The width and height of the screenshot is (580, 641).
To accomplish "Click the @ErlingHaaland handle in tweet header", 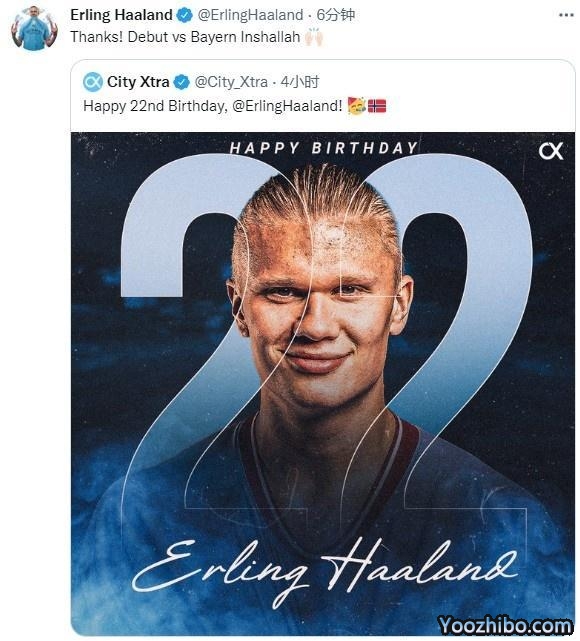I will point(250,15).
